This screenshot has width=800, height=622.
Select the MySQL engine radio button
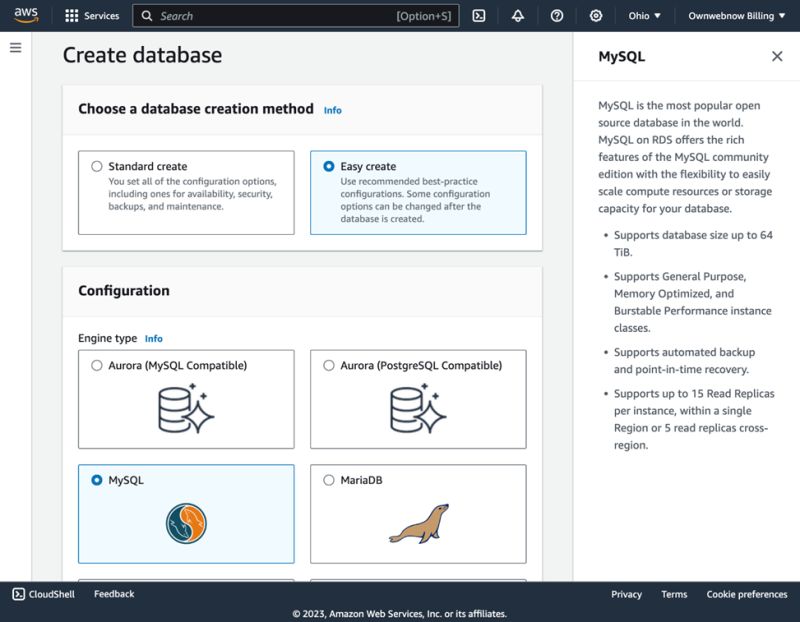96,480
